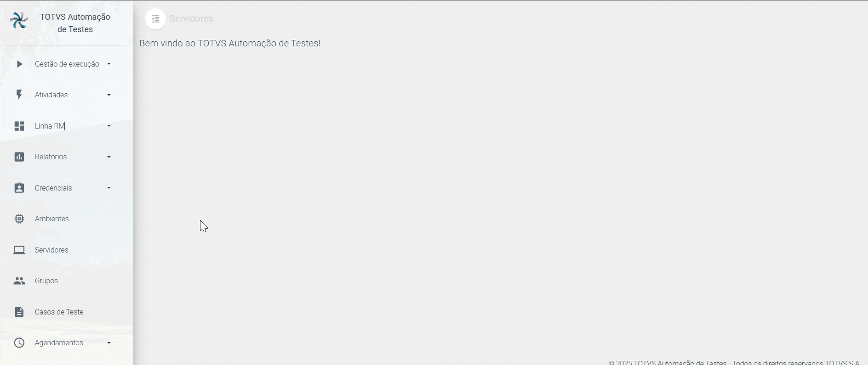This screenshot has width=868, height=365.
Task: Click the lightning bolt Atividades icon
Action: 19,95
